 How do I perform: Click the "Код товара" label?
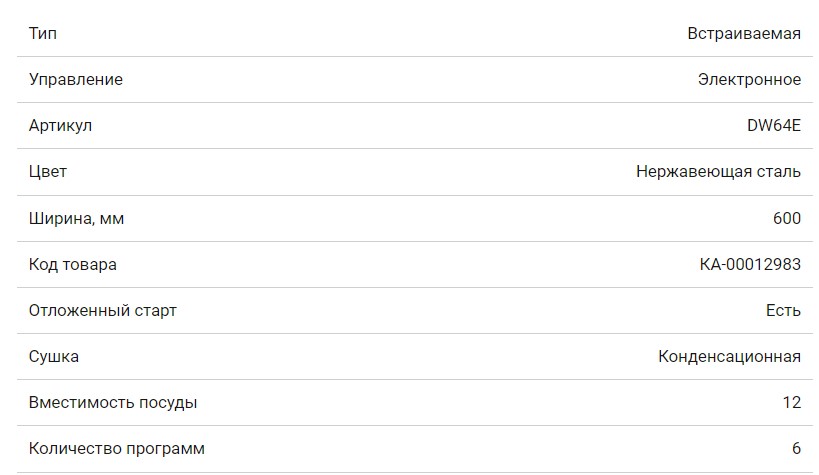click(73, 265)
